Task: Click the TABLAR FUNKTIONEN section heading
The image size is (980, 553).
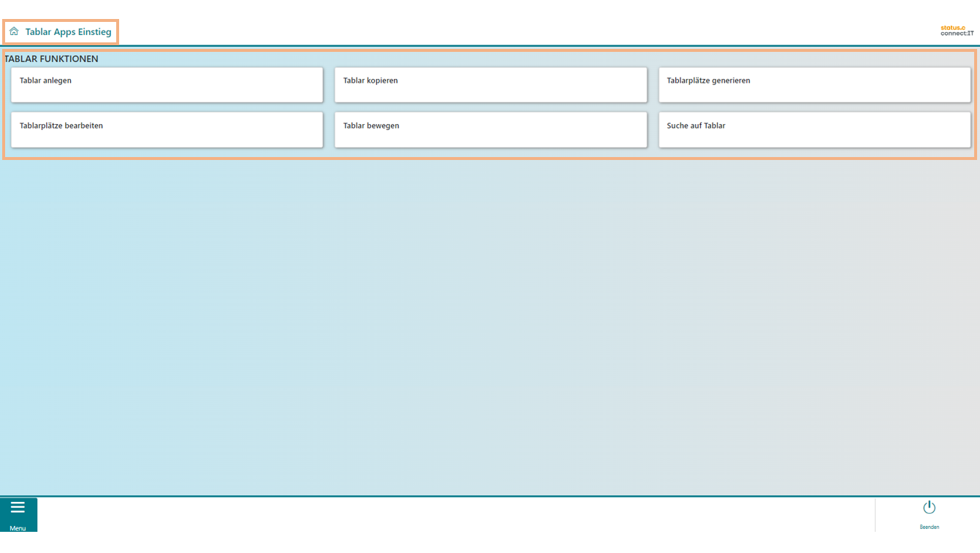Action: [51, 58]
